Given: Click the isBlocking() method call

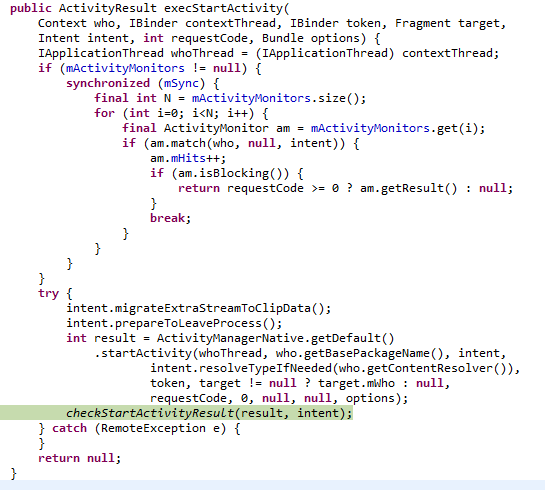Looking at the screenshot, I should coord(244,173).
